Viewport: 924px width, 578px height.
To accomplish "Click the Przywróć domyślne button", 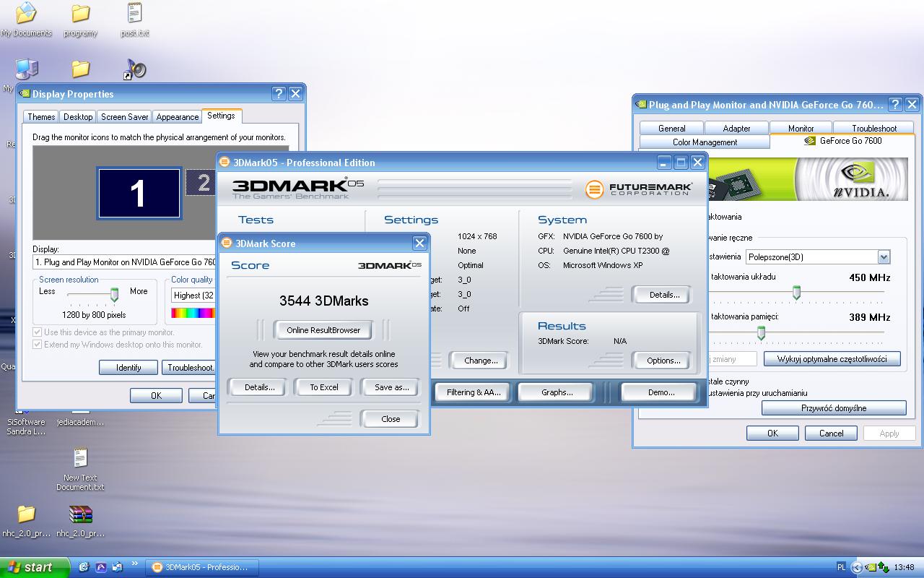I will (834, 408).
